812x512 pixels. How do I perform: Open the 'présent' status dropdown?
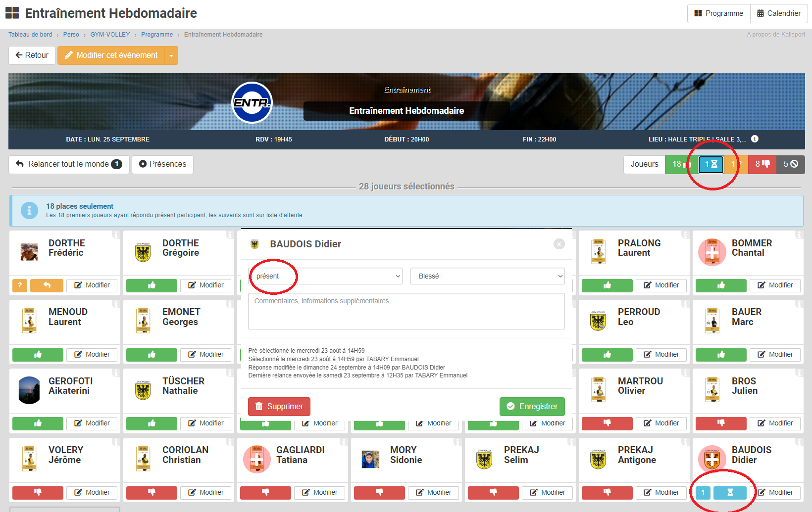[325, 276]
